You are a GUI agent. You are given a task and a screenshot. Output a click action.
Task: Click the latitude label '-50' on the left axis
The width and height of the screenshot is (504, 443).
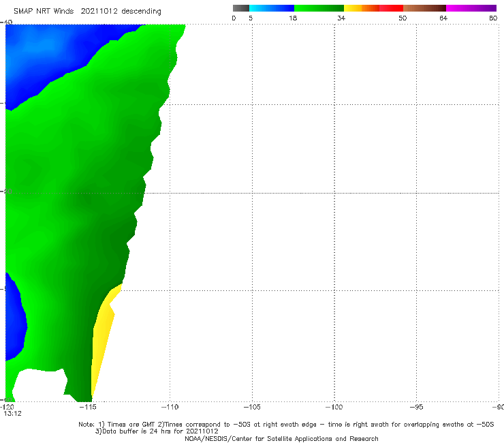[6, 191]
